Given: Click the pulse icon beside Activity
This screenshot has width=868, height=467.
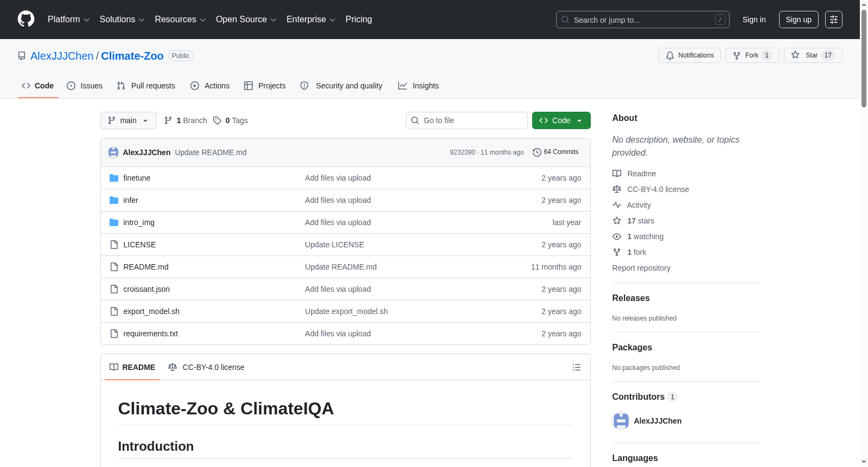Looking at the screenshot, I should pyautogui.click(x=617, y=205).
